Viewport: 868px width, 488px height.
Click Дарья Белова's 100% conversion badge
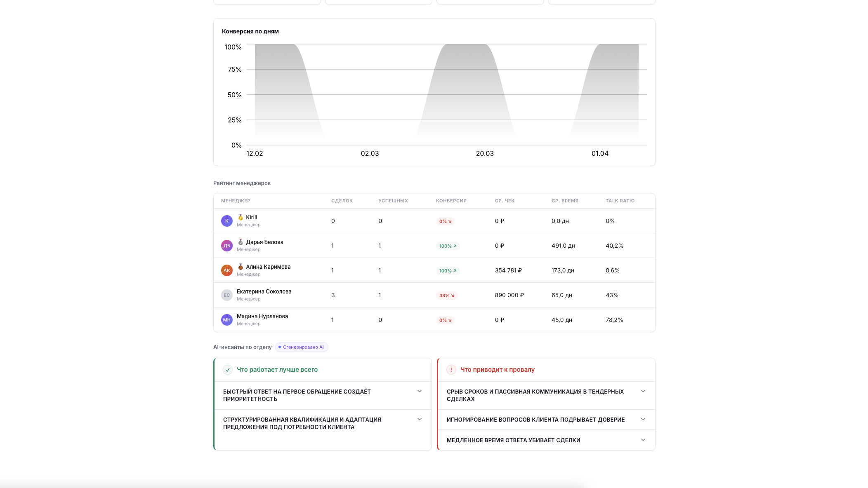pyautogui.click(x=448, y=246)
